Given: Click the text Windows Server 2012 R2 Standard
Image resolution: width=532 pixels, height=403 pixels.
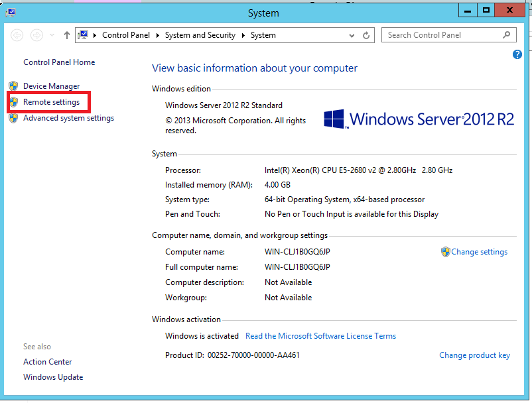Looking at the screenshot, I should (224, 105).
